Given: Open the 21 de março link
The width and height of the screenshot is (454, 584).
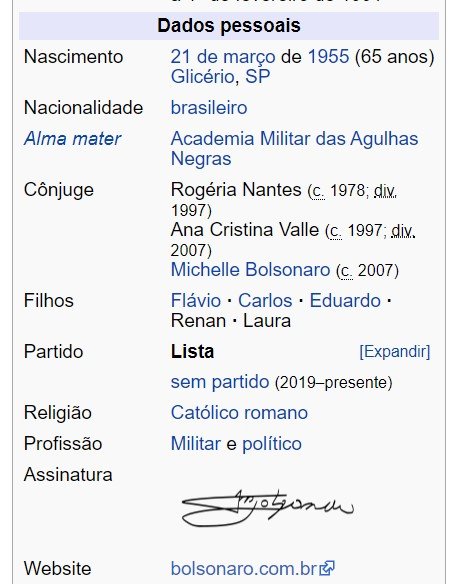Looking at the screenshot, I should coord(223,57).
